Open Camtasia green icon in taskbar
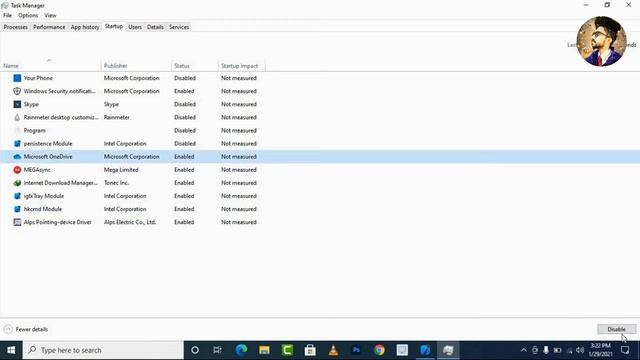640x360 pixels. [287, 350]
